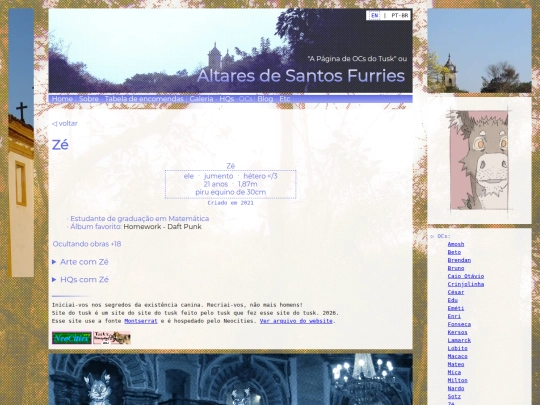This screenshot has width=540, height=405.
Task: Follow the Montserrat font link
Action: pos(141,321)
